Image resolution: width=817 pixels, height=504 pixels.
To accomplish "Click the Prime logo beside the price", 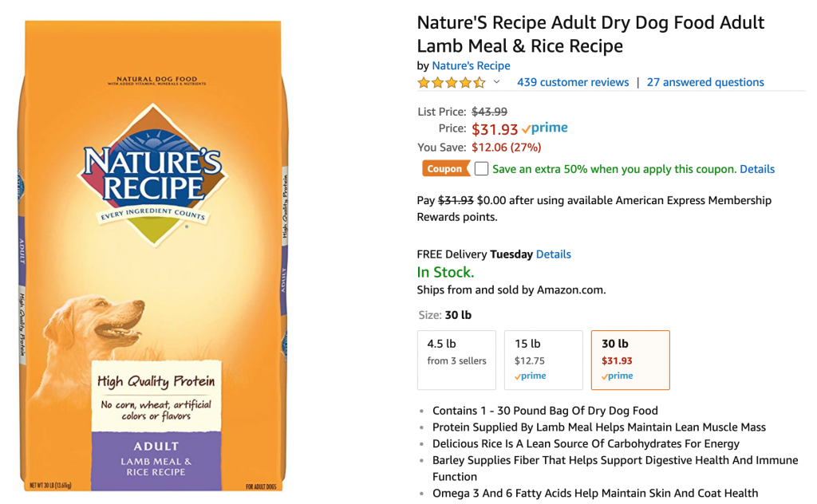I will (545, 128).
